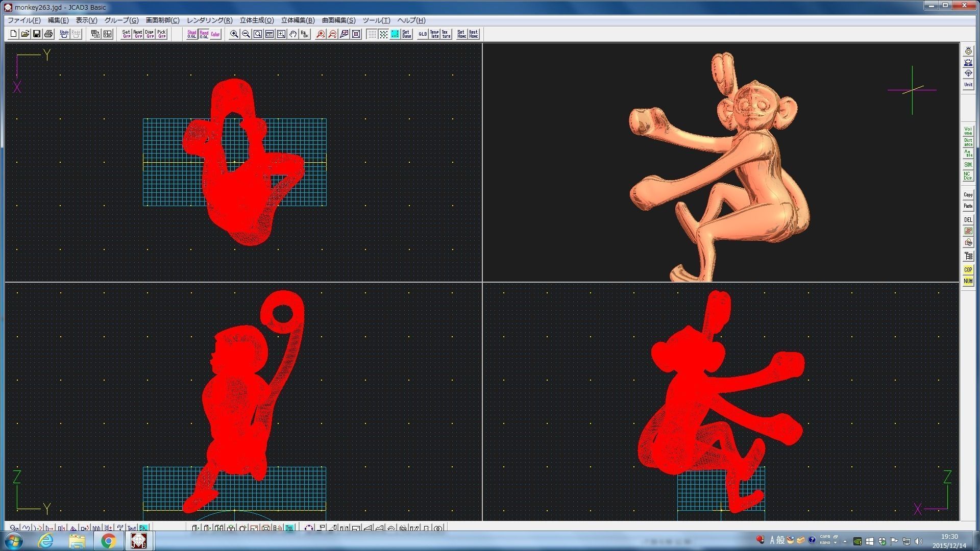
Task: Toggle the NUM yellow button
Action: click(968, 281)
